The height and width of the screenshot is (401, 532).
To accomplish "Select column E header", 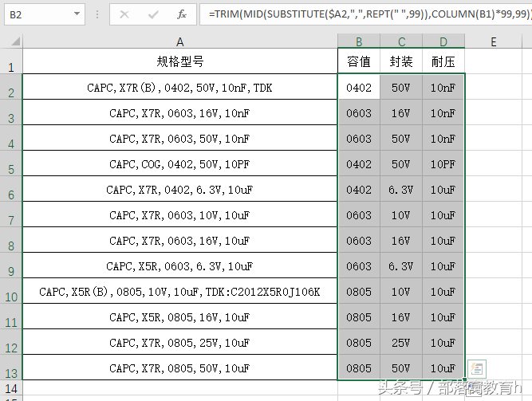I will tap(493, 41).
